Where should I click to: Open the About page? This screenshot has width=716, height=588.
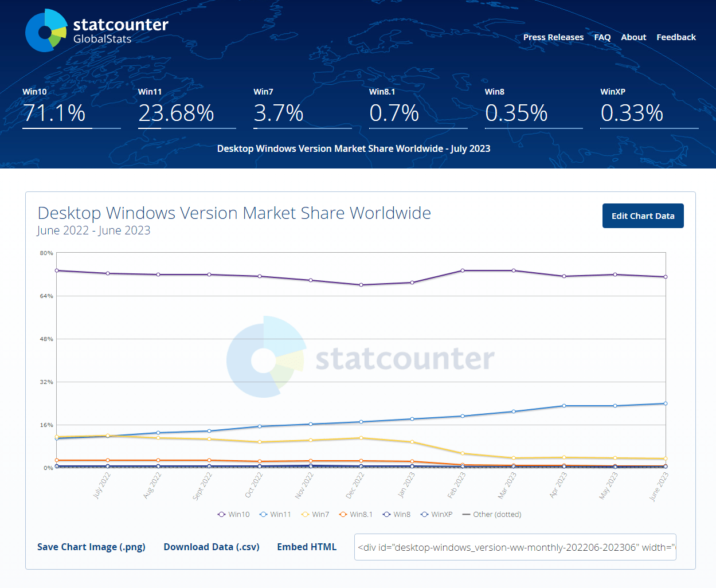(633, 37)
